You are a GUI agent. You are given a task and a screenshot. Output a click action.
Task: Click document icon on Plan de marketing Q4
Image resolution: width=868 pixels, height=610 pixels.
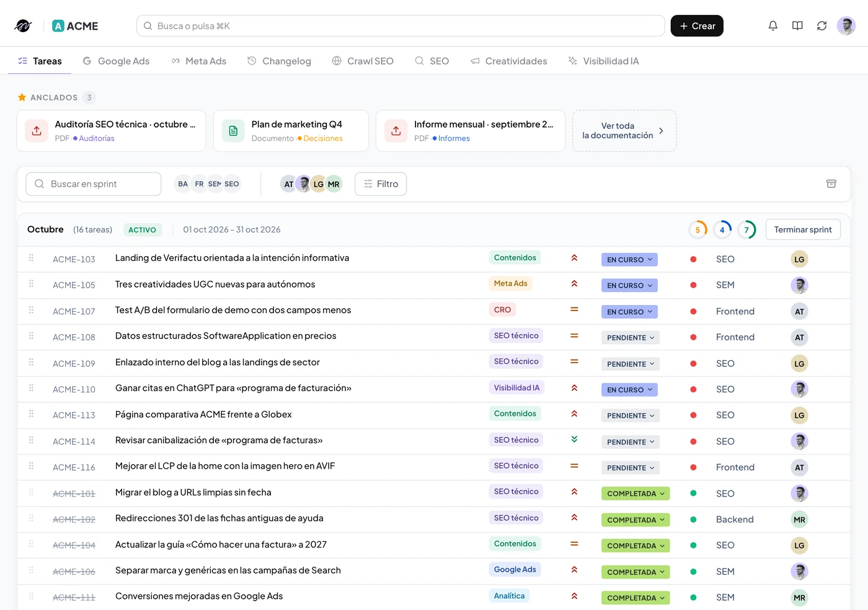[233, 131]
